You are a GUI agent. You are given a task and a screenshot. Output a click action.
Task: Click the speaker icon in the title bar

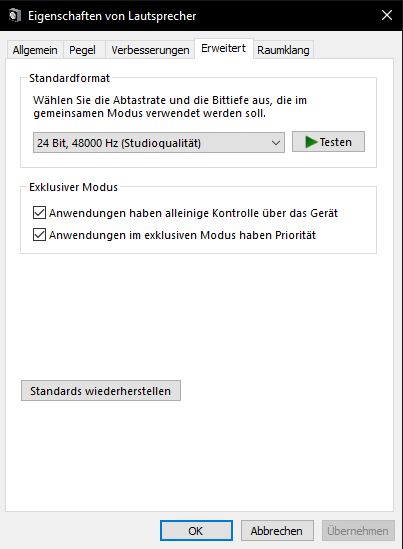tap(15, 16)
